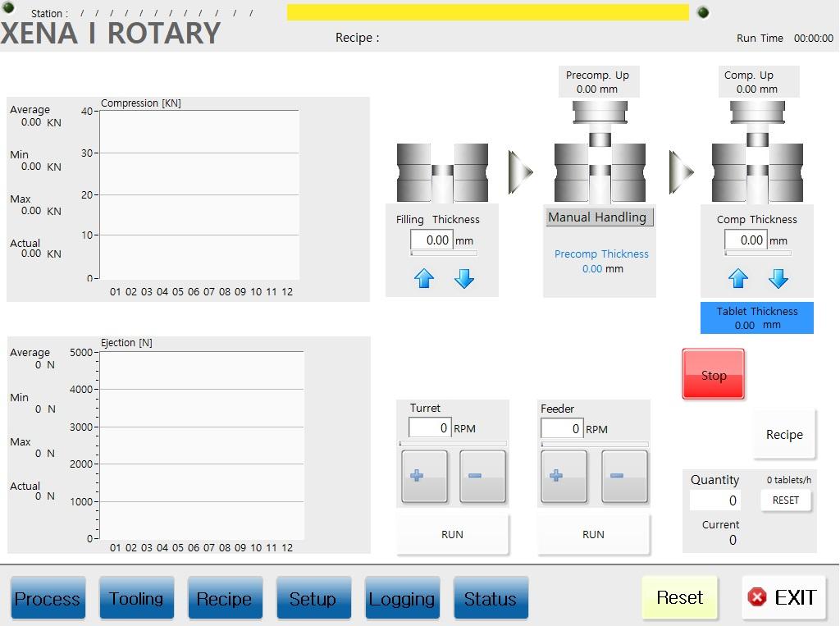Click the blue Tablet Thickness display

coord(757,318)
